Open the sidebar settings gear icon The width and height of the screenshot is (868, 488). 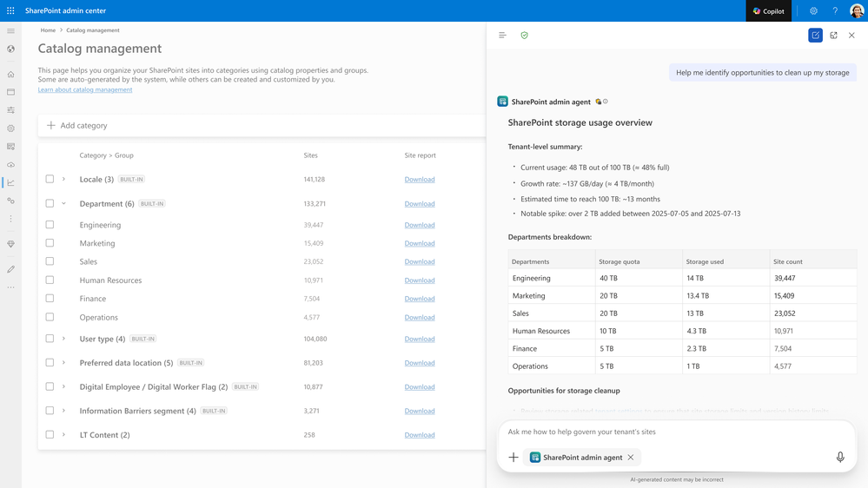coord(10,129)
